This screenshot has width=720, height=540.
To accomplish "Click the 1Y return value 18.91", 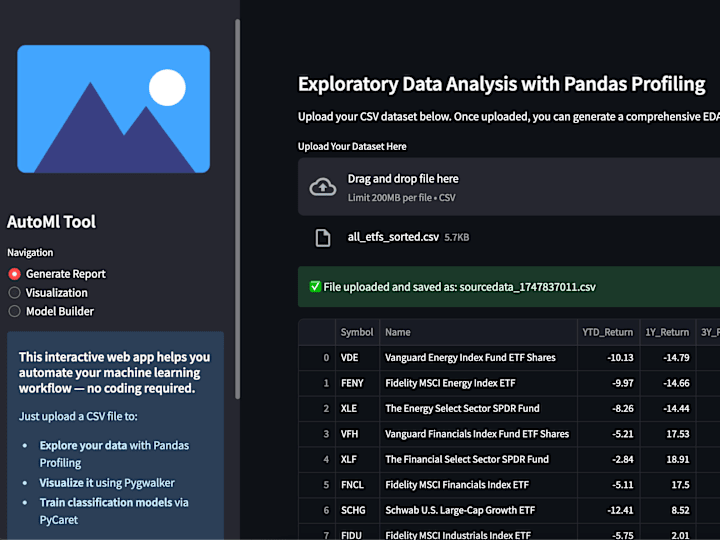I will click(667, 460).
